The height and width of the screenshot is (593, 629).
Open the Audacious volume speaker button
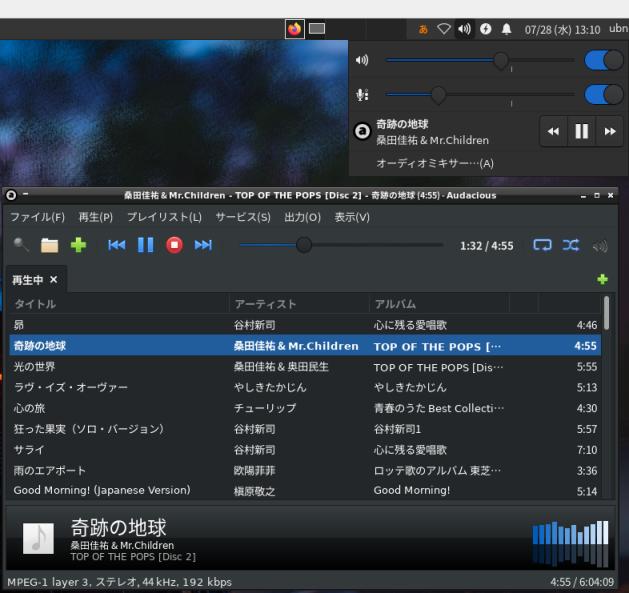[600, 246]
